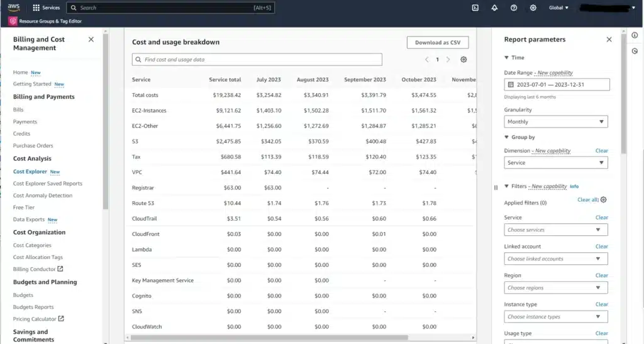Open Home in the sidebar
Image resolution: width=644 pixels, height=344 pixels.
pos(20,72)
